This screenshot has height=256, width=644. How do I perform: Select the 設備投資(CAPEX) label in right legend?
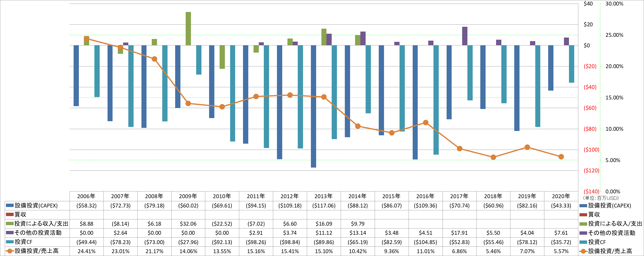(x=610, y=206)
